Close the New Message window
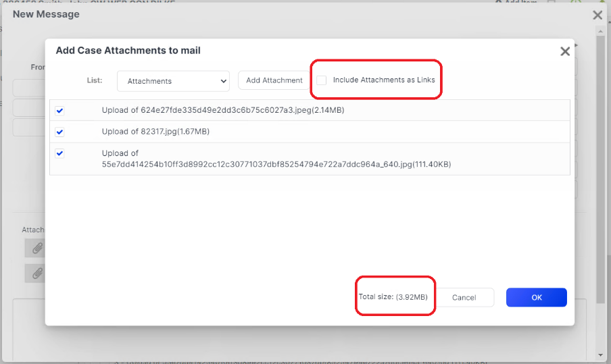The image size is (611, 364). click(597, 15)
